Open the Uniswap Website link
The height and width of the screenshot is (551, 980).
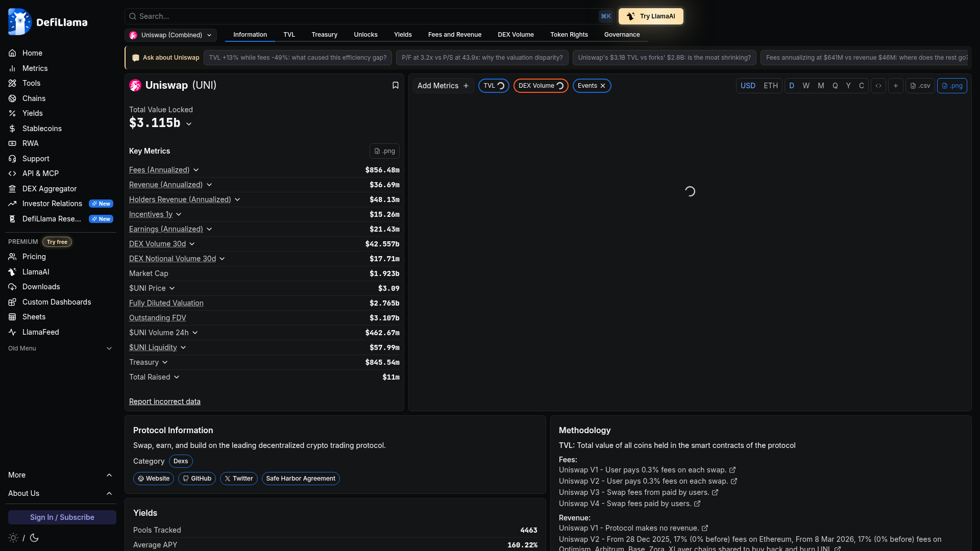coord(154,479)
